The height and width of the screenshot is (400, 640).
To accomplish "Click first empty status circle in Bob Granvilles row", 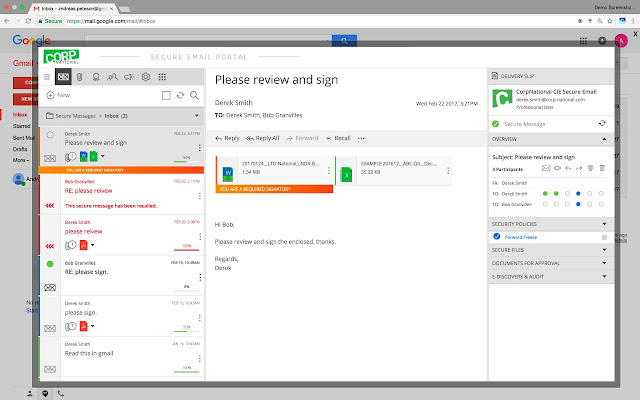I will 545,204.
